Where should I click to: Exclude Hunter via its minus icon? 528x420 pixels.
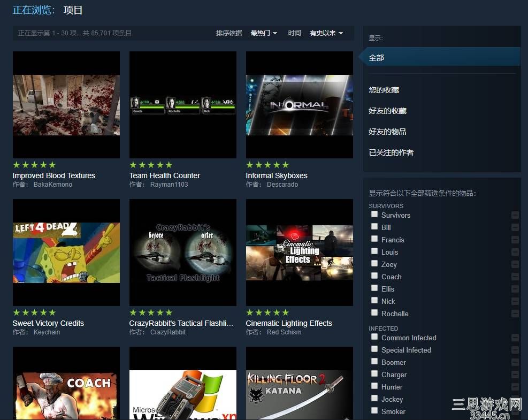[515, 387]
